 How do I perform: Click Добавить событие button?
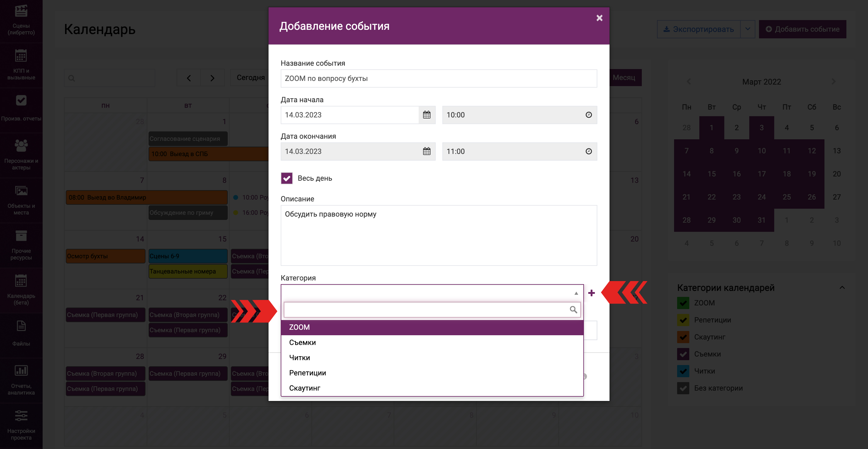(802, 29)
